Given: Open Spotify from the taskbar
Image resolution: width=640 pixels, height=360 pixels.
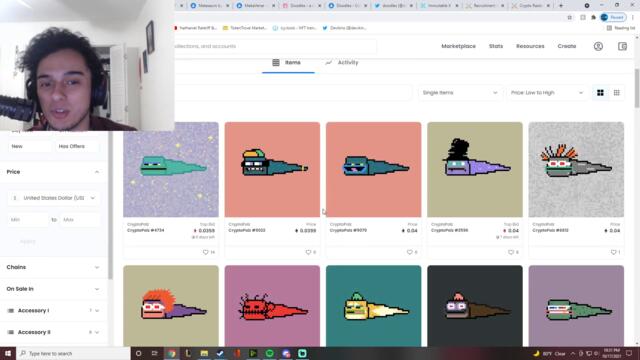Looking at the screenshot, I should [269, 353].
